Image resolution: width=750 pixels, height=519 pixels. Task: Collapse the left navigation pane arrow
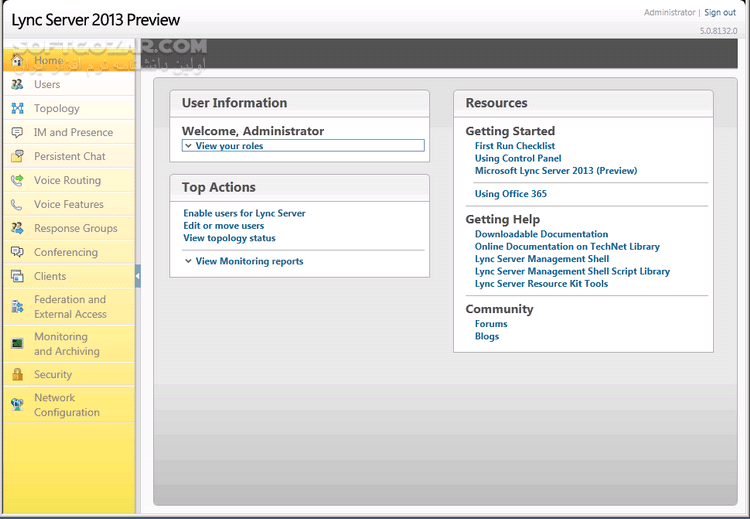point(138,277)
